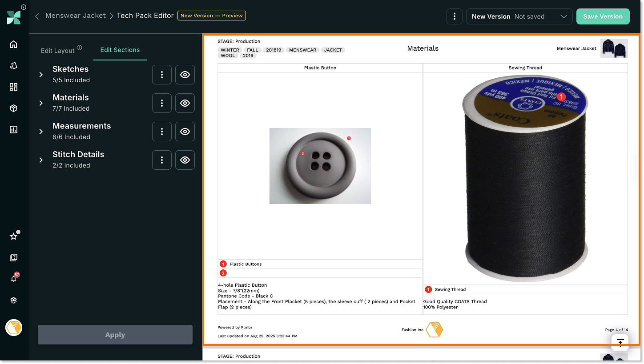Toggle visibility of the Sketches section

point(185,75)
